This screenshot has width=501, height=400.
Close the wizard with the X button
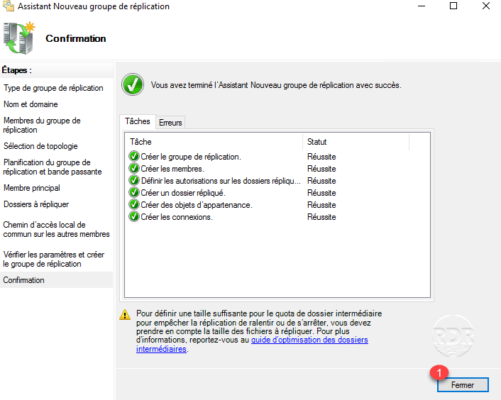pyautogui.click(x=486, y=6)
